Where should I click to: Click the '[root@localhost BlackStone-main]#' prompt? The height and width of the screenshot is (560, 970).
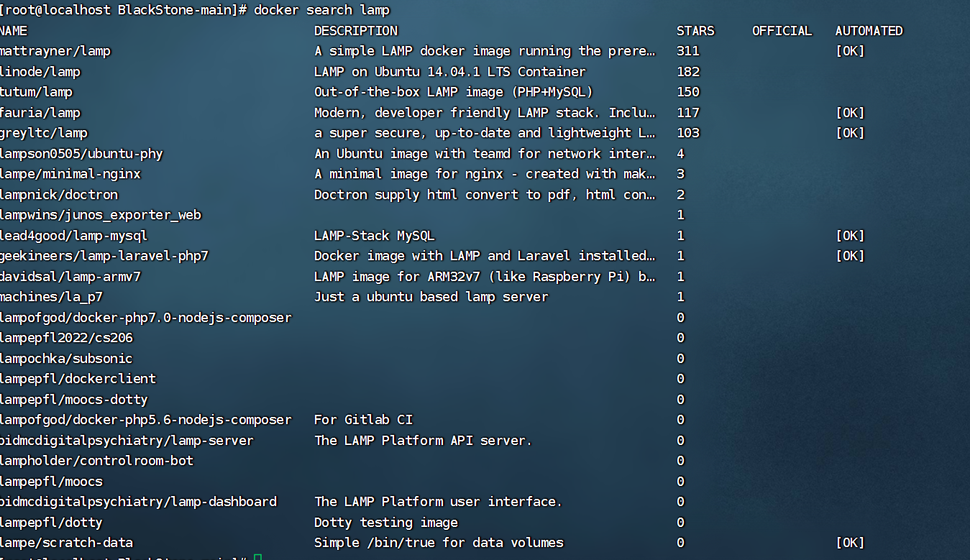124,10
